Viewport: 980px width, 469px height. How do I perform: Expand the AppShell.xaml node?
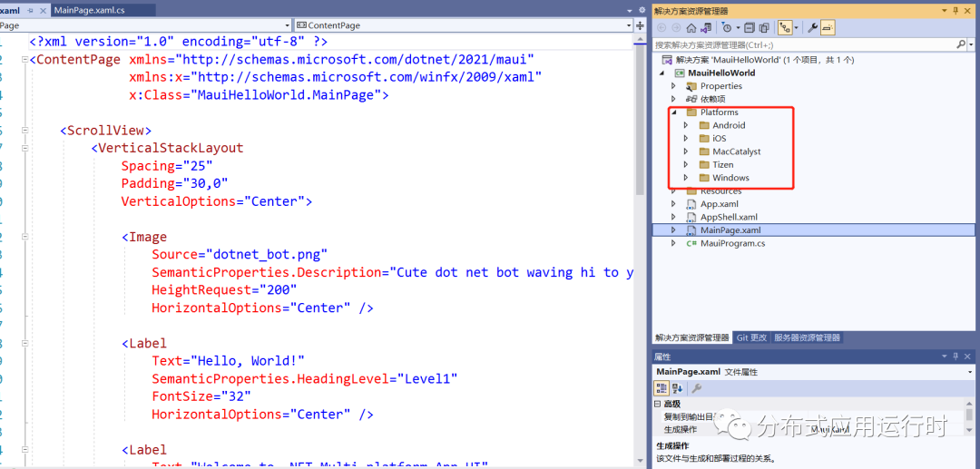coord(673,218)
